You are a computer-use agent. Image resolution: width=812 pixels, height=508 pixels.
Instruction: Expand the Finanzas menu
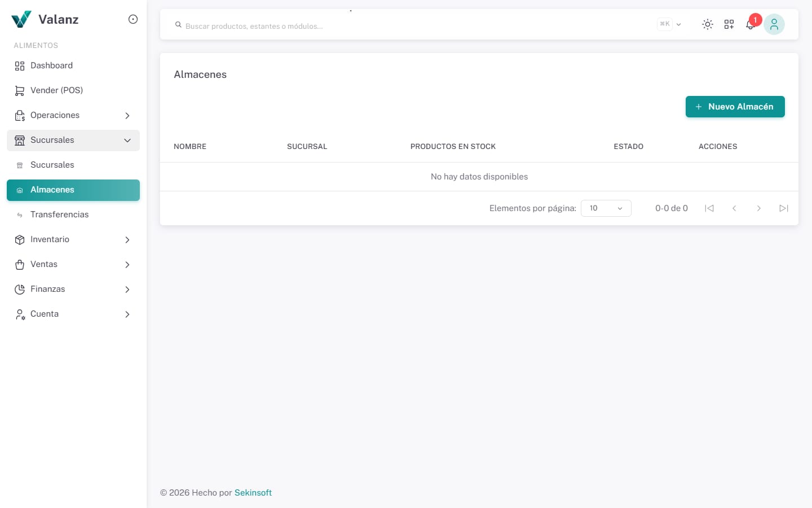73,289
